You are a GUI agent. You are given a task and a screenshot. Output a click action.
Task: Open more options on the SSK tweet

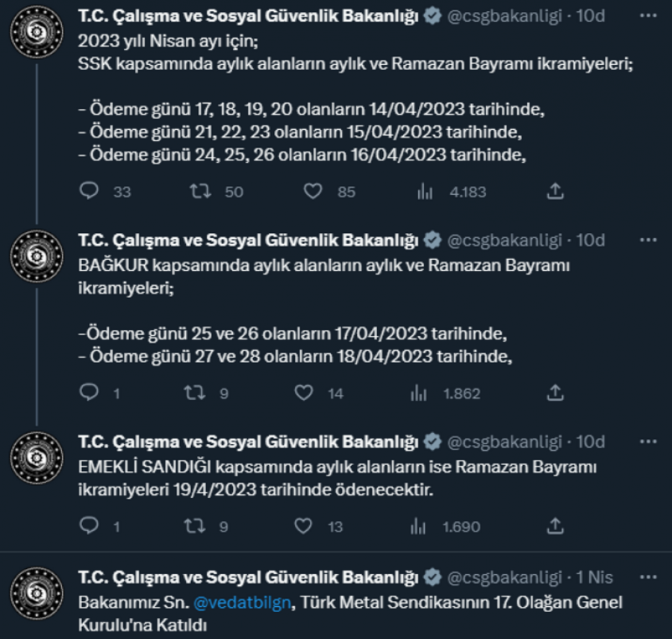pos(649,16)
